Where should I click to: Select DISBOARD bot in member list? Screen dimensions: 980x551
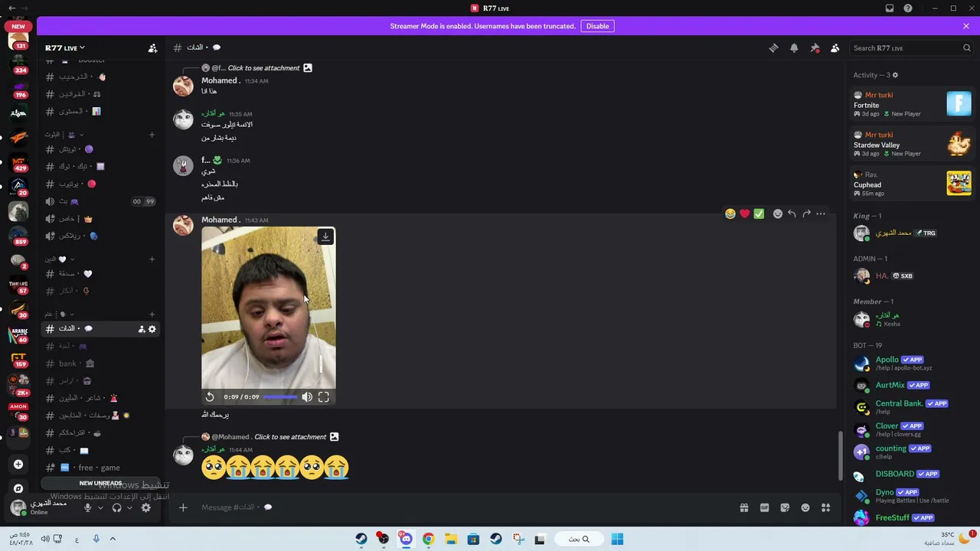coord(912,474)
